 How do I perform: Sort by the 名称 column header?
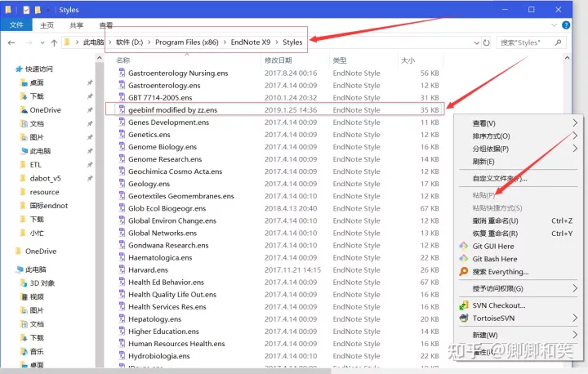(x=123, y=60)
